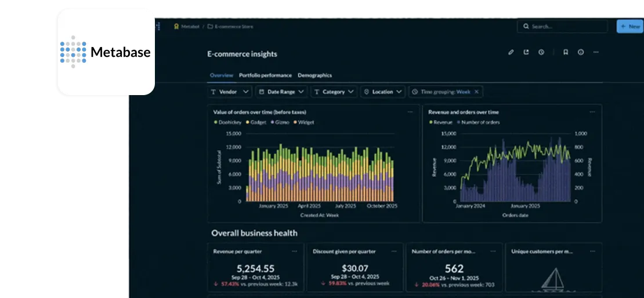Open menu on Revenue per quarter card
The height and width of the screenshot is (298, 644).
pos(294,251)
